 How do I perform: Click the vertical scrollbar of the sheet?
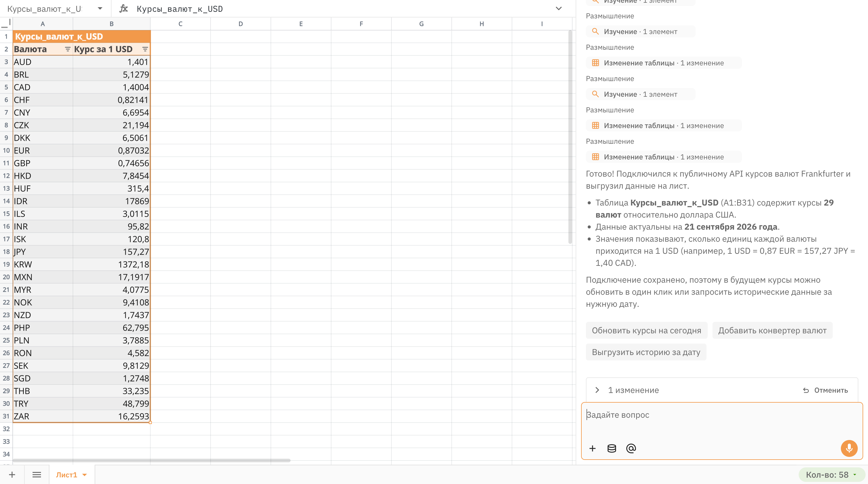(x=570, y=137)
